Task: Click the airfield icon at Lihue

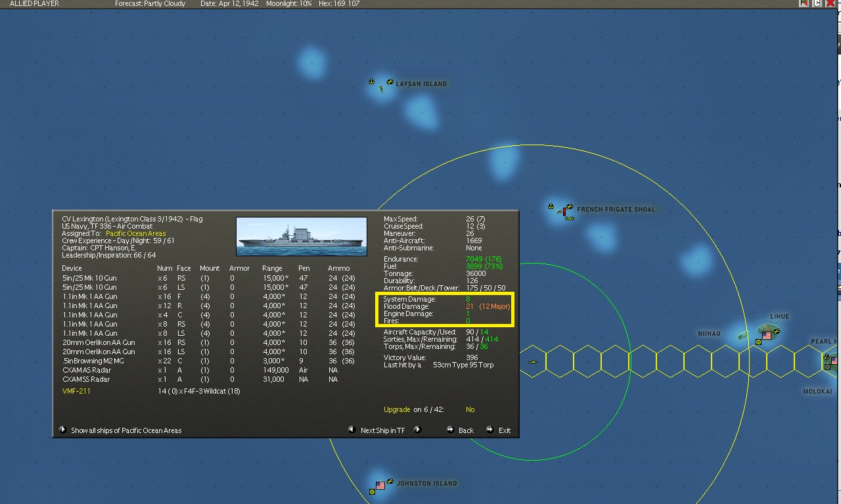Action: [x=776, y=332]
